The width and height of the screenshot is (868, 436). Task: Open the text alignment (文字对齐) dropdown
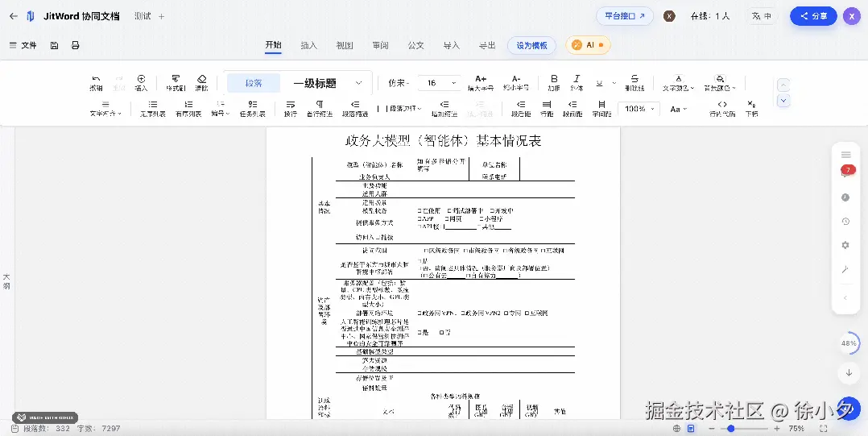pos(105,109)
